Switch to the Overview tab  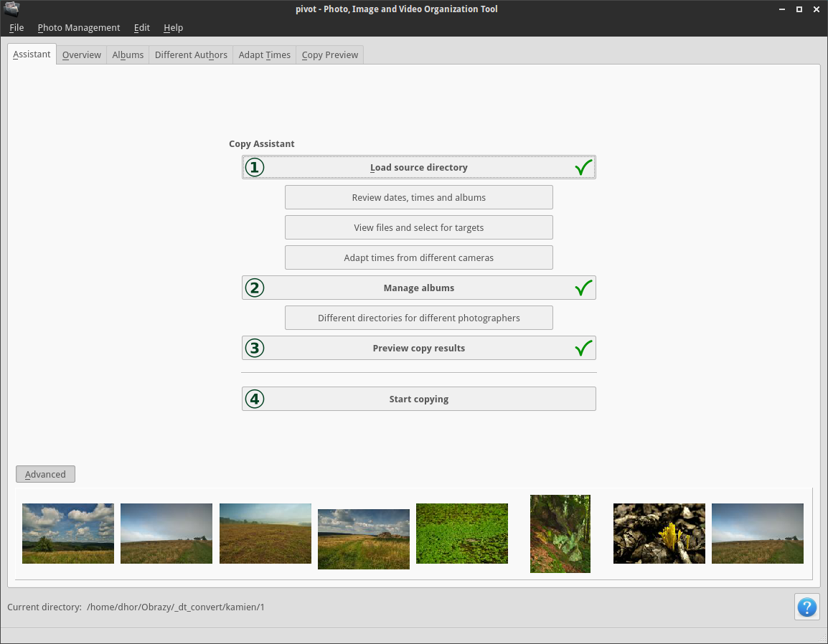pos(81,55)
